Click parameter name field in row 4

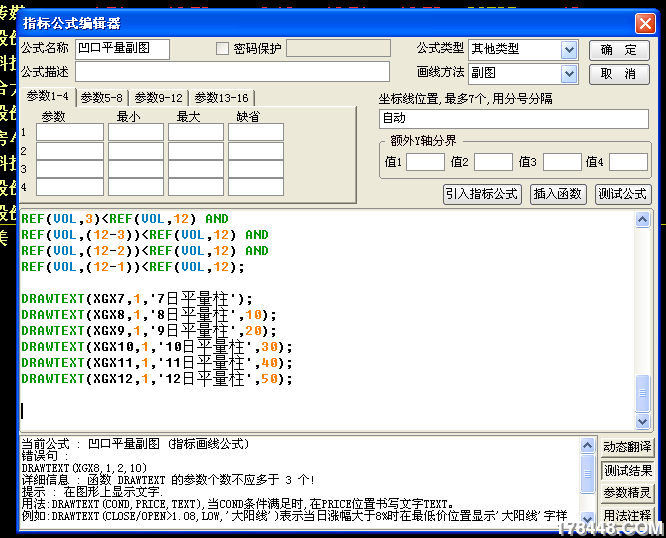tap(70, 187)
